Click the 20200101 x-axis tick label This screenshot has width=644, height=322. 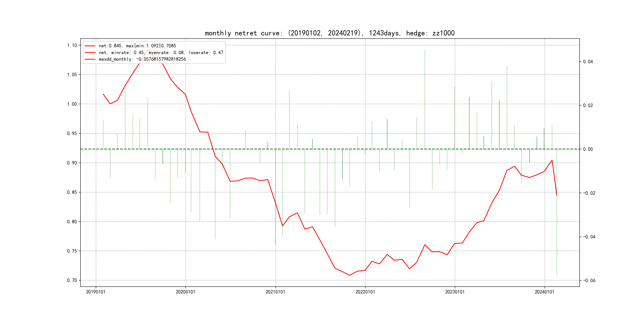click(185, 292)
